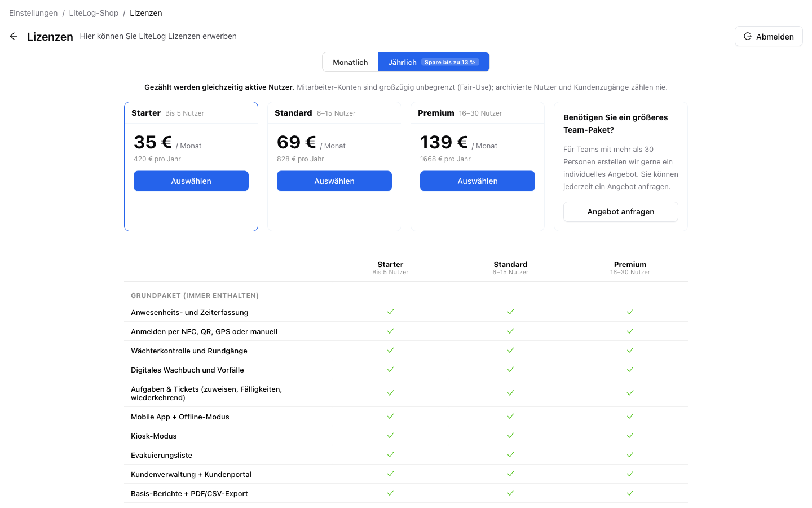The height and width of the screenshot is (508, 812).
Task: Click Starter checkmark for Mobile App + Offline-Modus
Action: tap(390, 416)
